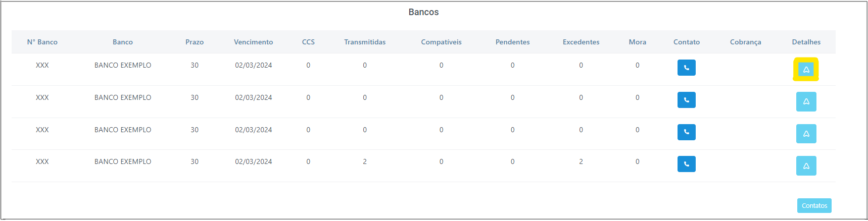The height and width of the screenshot is (221, 868).
Task: Click the Prazo column header
Action: [195, 42]
